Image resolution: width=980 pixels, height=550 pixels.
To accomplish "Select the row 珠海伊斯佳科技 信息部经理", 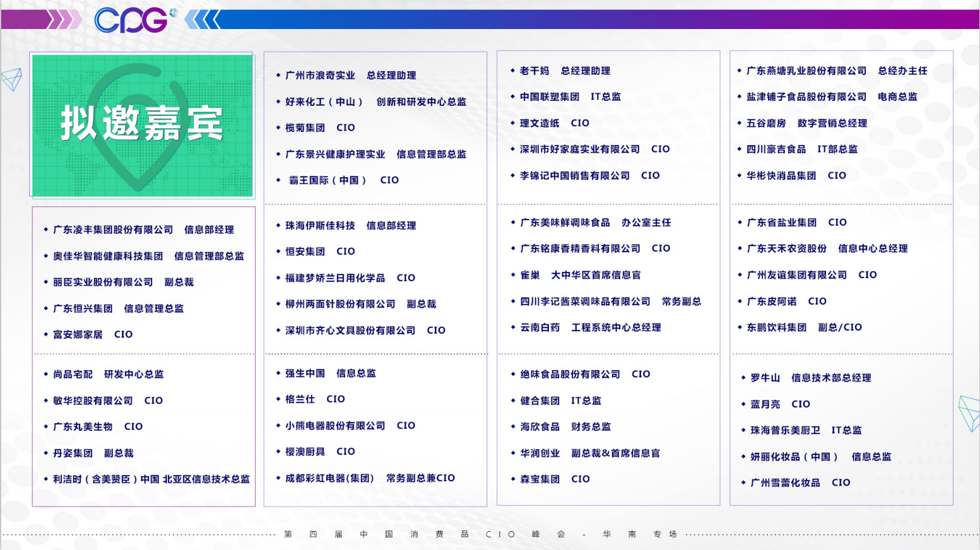I will coord(346,225).
